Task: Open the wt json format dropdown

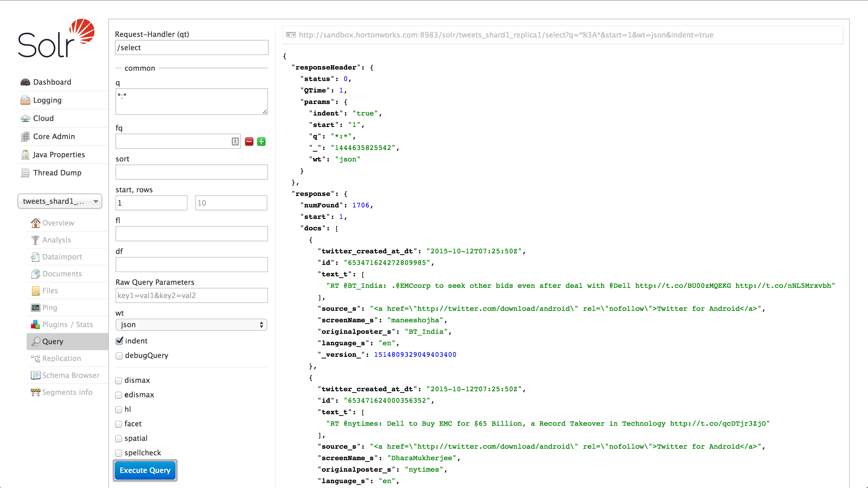Action: (191, 325)
